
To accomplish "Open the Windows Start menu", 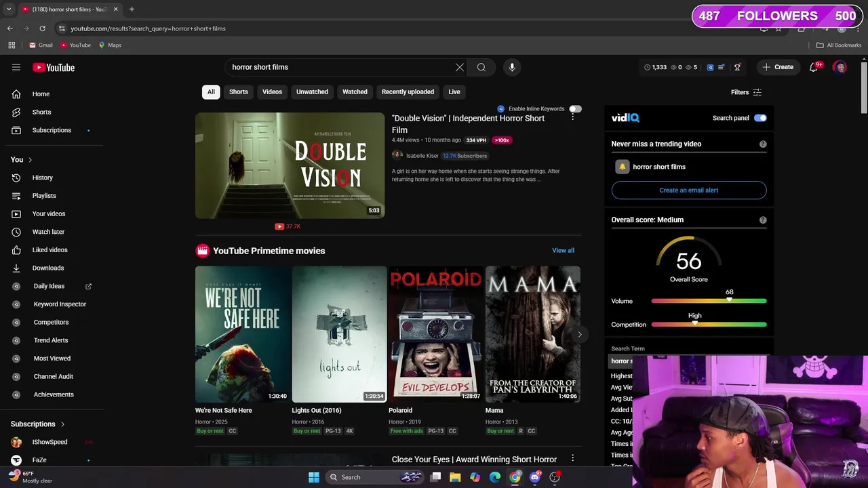I will click(x=314, y=477).
